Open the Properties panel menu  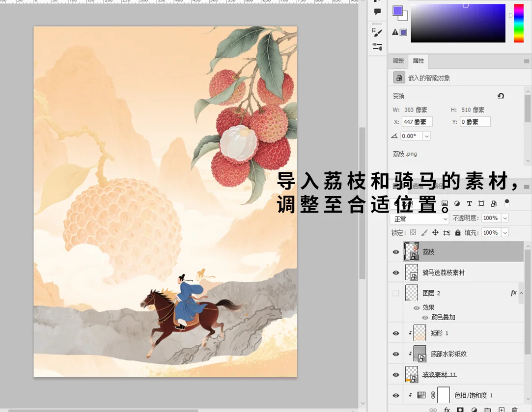(527, 61)
